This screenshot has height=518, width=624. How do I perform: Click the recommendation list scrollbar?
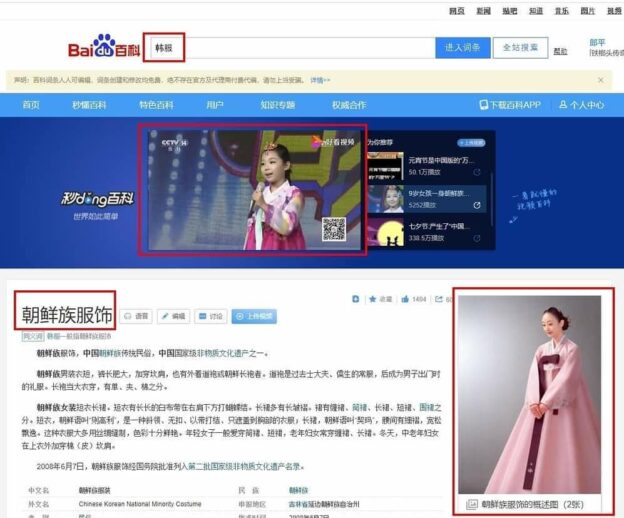[492, 199]
